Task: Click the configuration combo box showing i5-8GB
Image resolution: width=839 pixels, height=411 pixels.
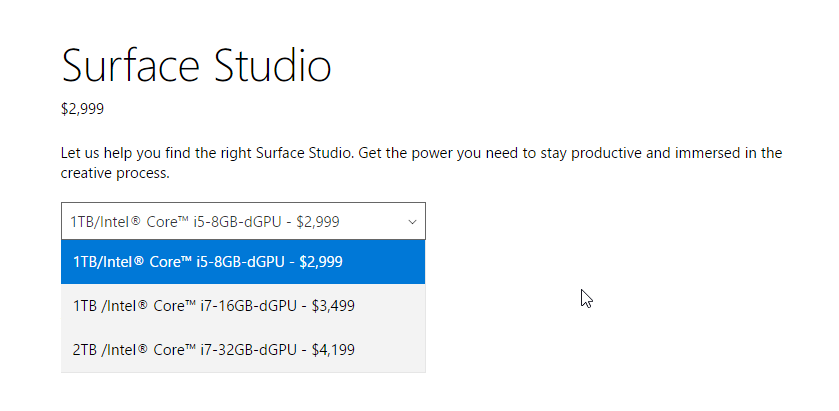Action: [x=243, y=221]
